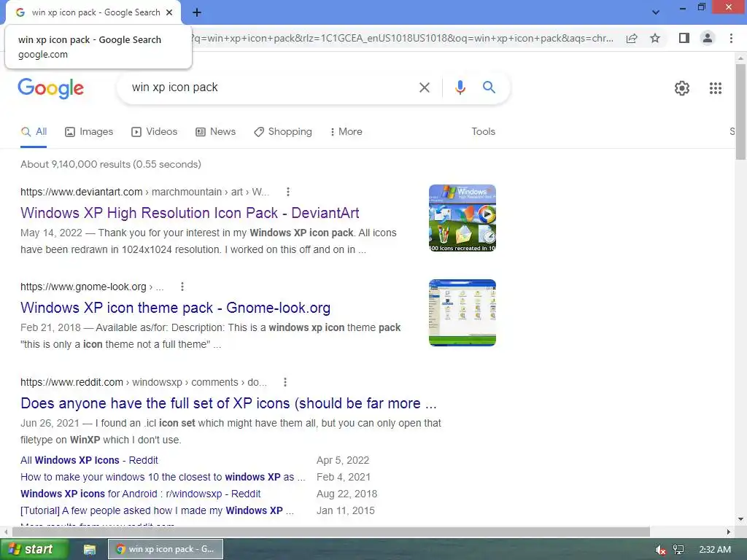Open a new Chrome tab with plus
This screenshot has height=560, width=747.
[197, 12]
